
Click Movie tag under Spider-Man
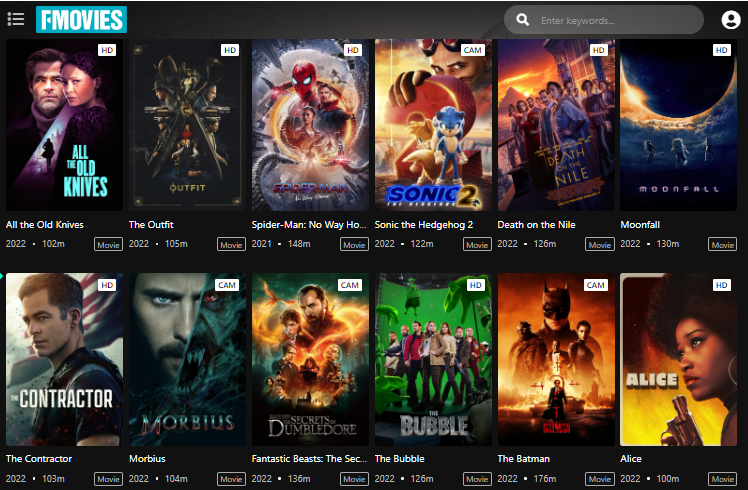click(x=354, y=244)
